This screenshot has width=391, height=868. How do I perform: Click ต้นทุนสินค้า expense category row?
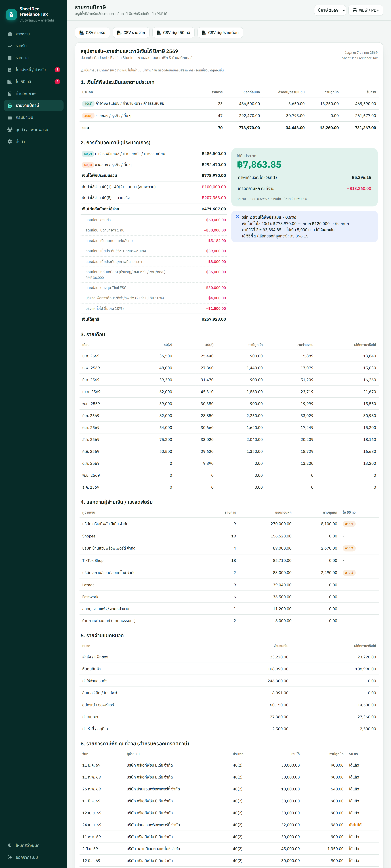pyautogui.click(x=229, y=669)
